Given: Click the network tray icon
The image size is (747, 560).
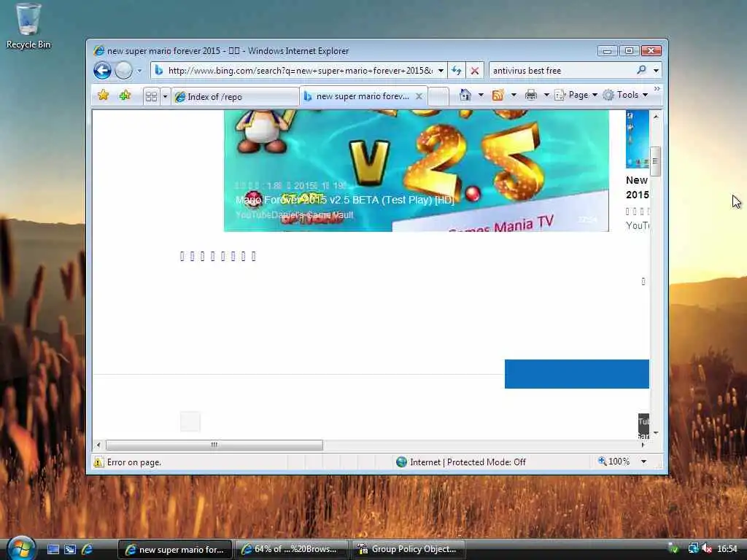Looking at the screenshot, I should (693, 548).
